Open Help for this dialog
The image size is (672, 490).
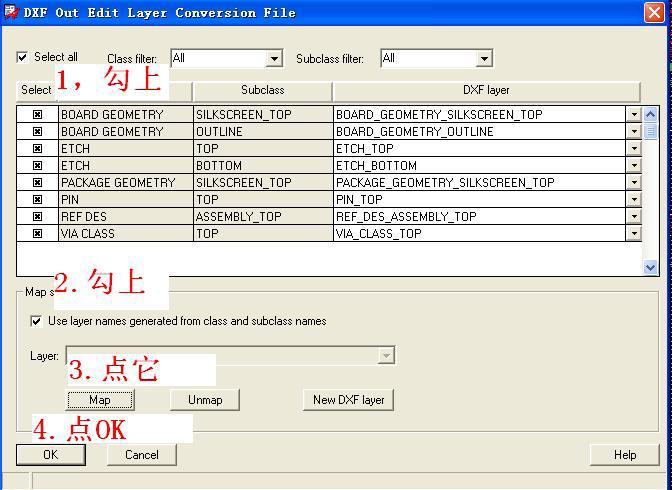[624, 455]
